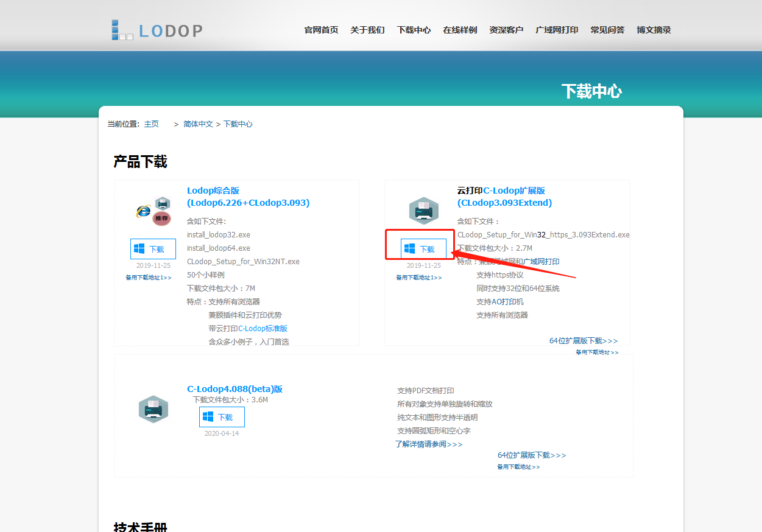Click the LODOP logo

pos(156,29)
